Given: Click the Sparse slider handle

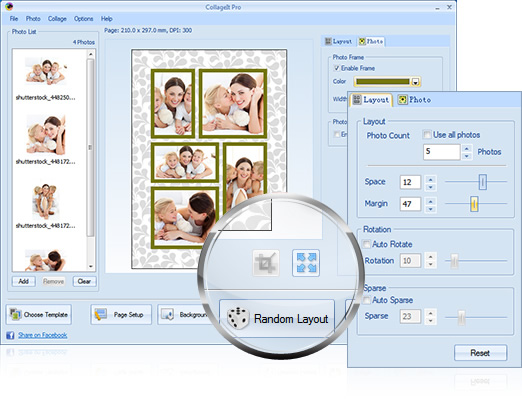Looking at the screenshot, I should [x=461, y=317].
